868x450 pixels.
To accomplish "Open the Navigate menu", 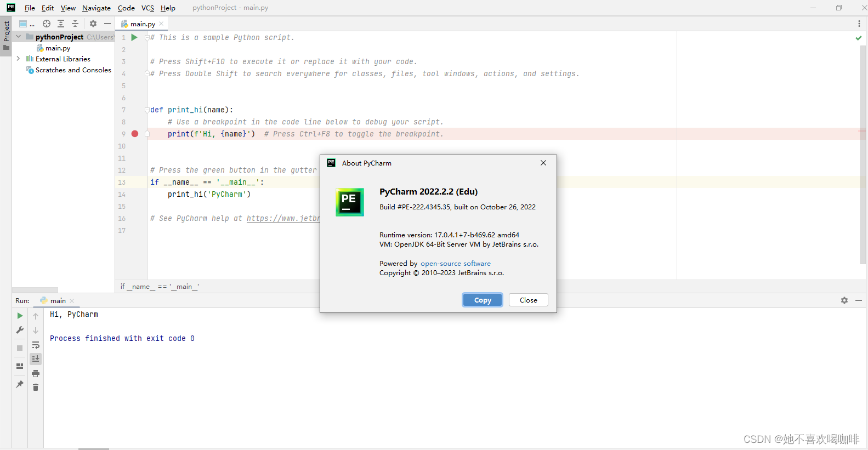I will click(97, 8).
